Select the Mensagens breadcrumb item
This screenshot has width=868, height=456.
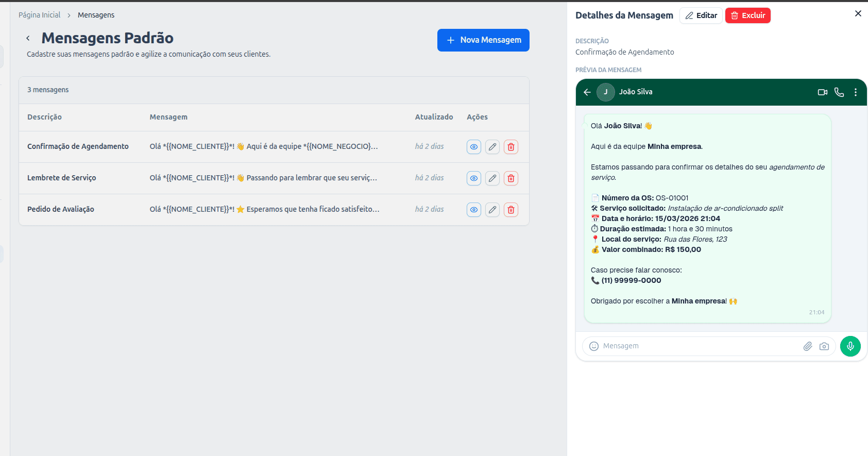[x=96, y=15]
